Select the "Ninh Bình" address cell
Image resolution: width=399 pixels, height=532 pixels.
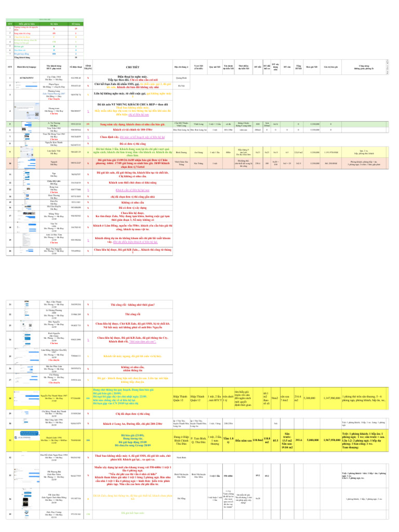181,458
